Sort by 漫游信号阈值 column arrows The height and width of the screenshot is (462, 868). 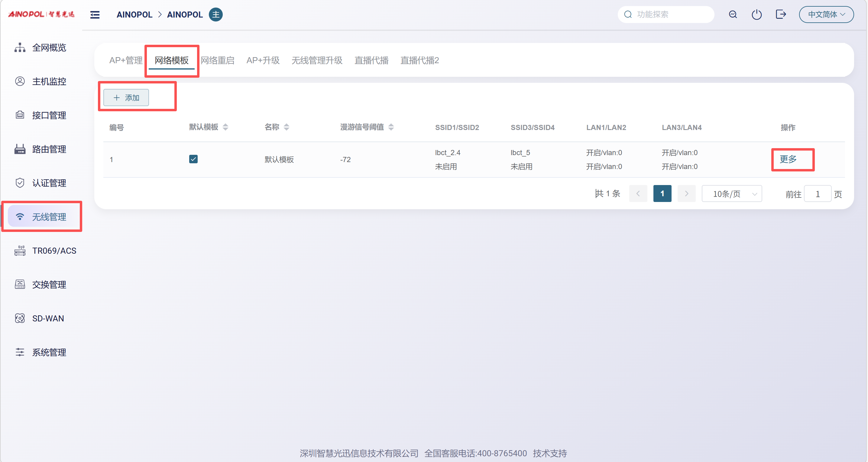pos(391,127)
